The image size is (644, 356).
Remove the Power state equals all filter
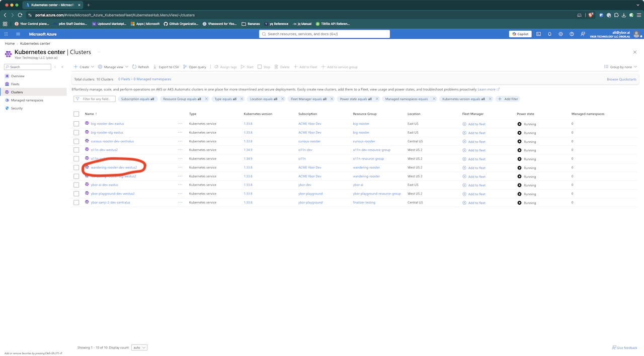pos(377,99)
